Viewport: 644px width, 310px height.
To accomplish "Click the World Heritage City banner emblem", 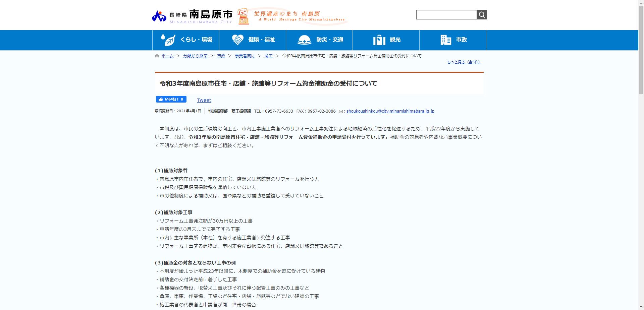I will [244, 15].
